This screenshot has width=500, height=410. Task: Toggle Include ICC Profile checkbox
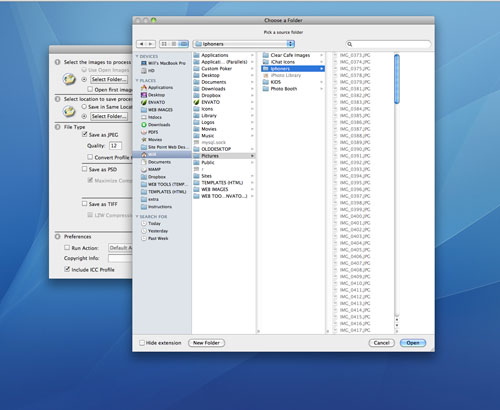pyautogui.click(x=67, y=269)
